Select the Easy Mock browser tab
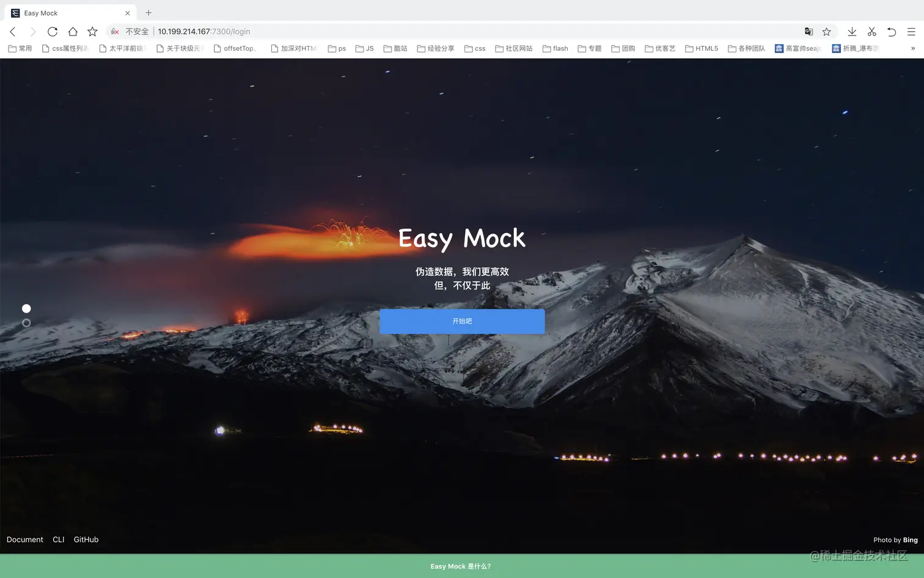Viewport: 924px width, 578px height. tap(71, 13)
